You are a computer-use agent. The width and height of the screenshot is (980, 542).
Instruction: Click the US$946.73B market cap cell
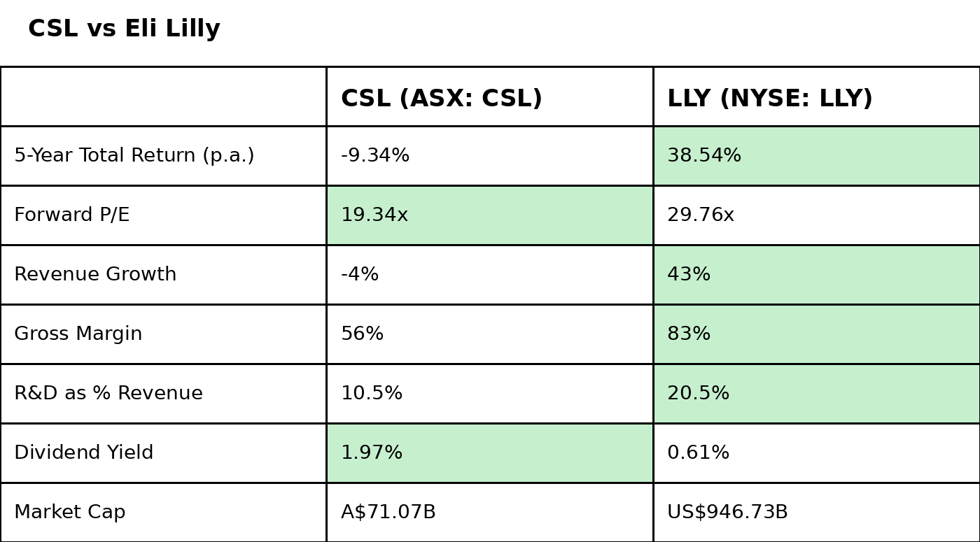point(727,513)
